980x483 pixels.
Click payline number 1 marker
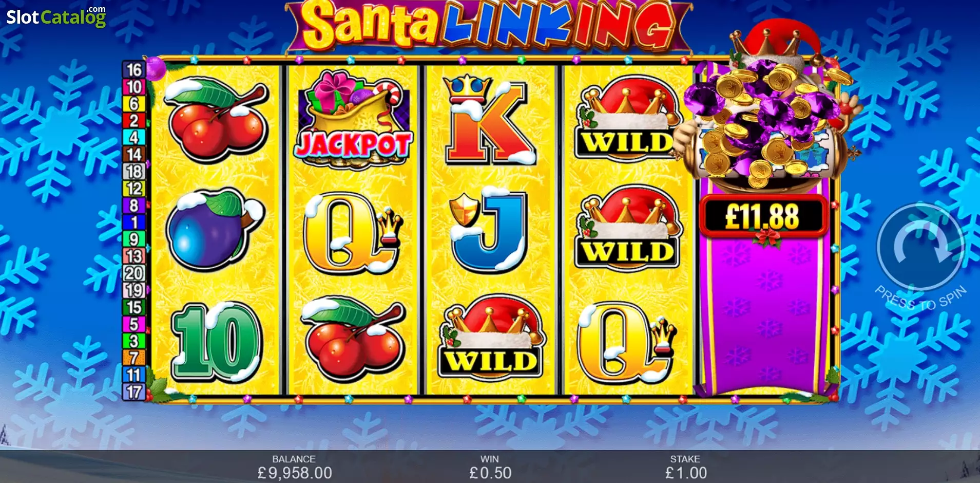[x=134, y=222]
